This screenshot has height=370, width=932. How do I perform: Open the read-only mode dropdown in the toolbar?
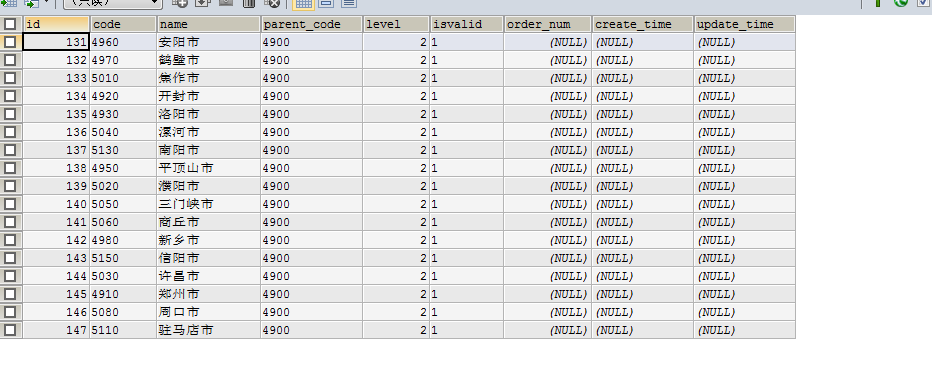pos(112,3)
